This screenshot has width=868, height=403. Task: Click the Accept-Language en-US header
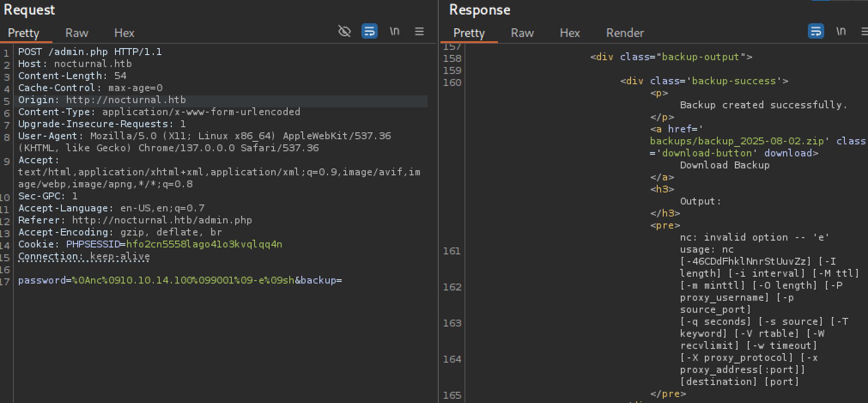[x=111, y=208]
